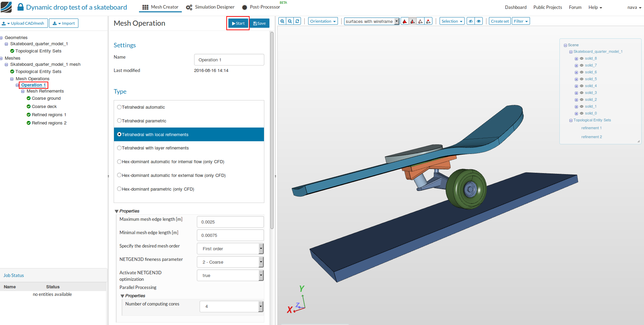
Task: Reset the 3D viewer view with refresh icon
Action: (298, 21)
